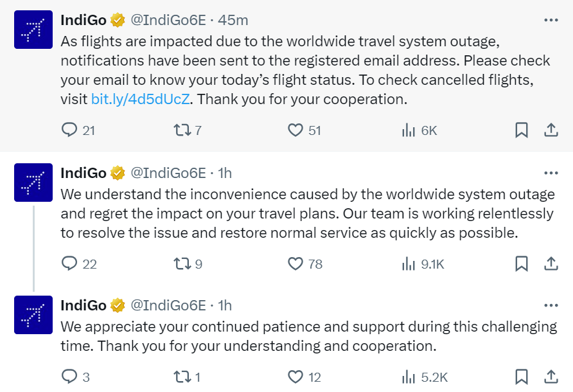Click the IndiGo verified badge

click(x=116, y=19)
